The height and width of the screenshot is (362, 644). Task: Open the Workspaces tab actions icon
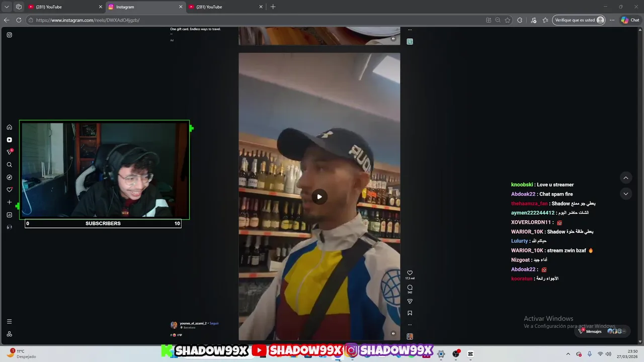click(19, 7)
